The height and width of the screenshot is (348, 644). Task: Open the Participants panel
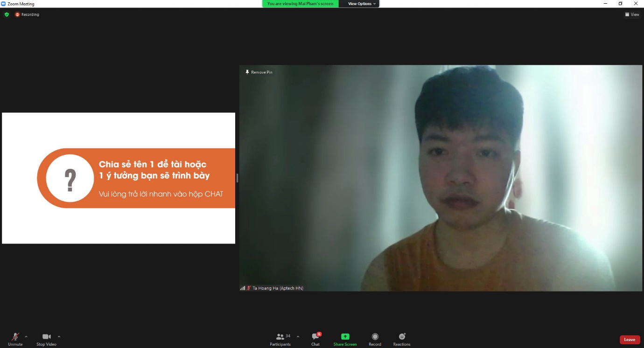click(x=280, y=339)
